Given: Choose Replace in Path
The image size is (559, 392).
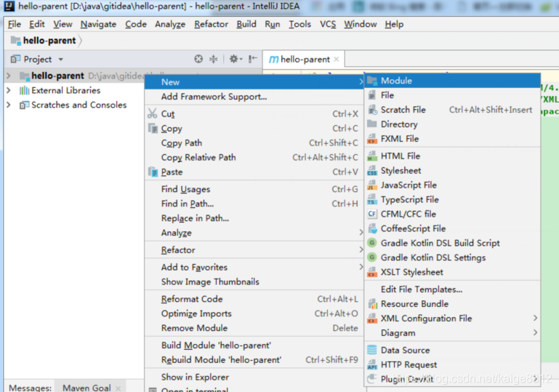Looking at the screenshot, I should tap(254, 218).
